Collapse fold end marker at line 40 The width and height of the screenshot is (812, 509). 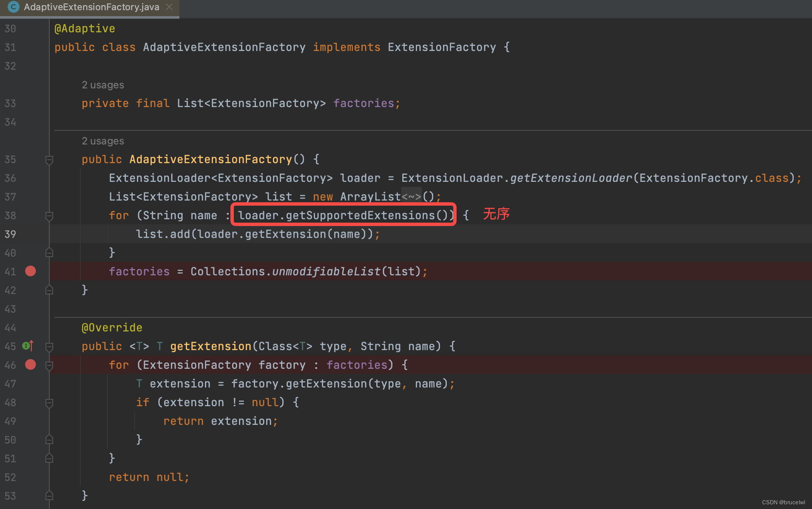pyautogui.click(x=49, y=253)
